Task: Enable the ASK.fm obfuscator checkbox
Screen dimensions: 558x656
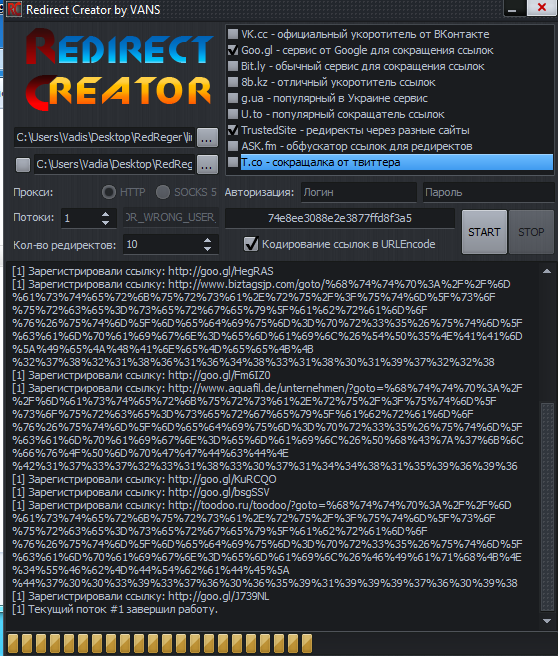Action: click(233, 146)
